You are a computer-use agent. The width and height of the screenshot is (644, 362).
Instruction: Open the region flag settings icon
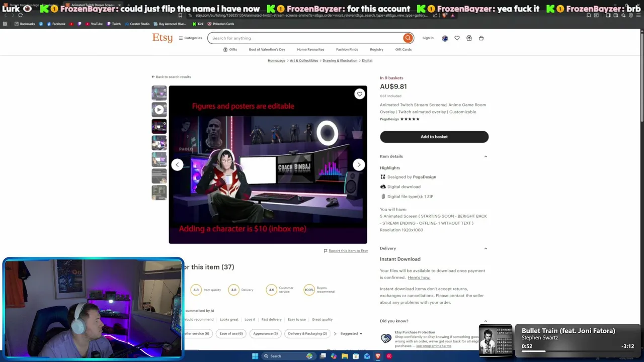pos(445,38)
